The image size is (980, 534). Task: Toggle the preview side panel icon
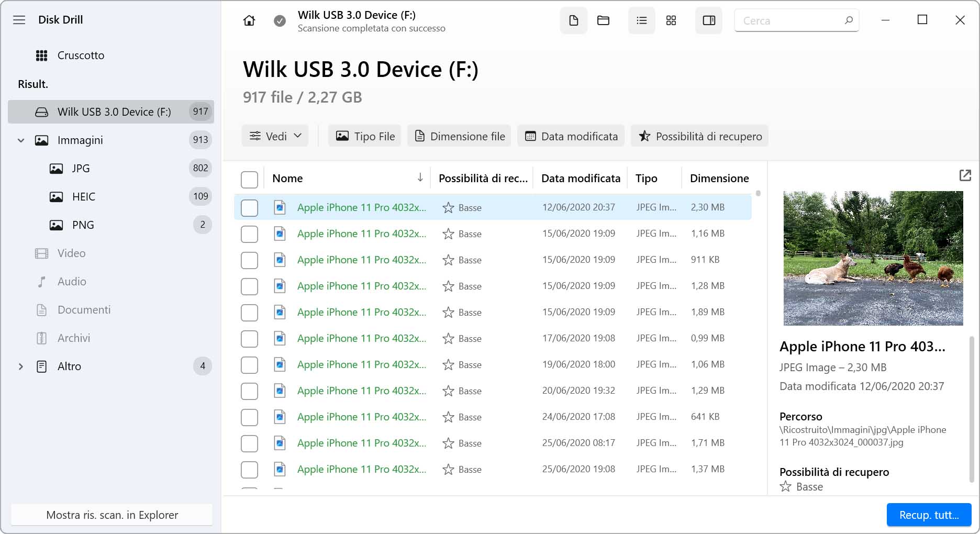709,20
